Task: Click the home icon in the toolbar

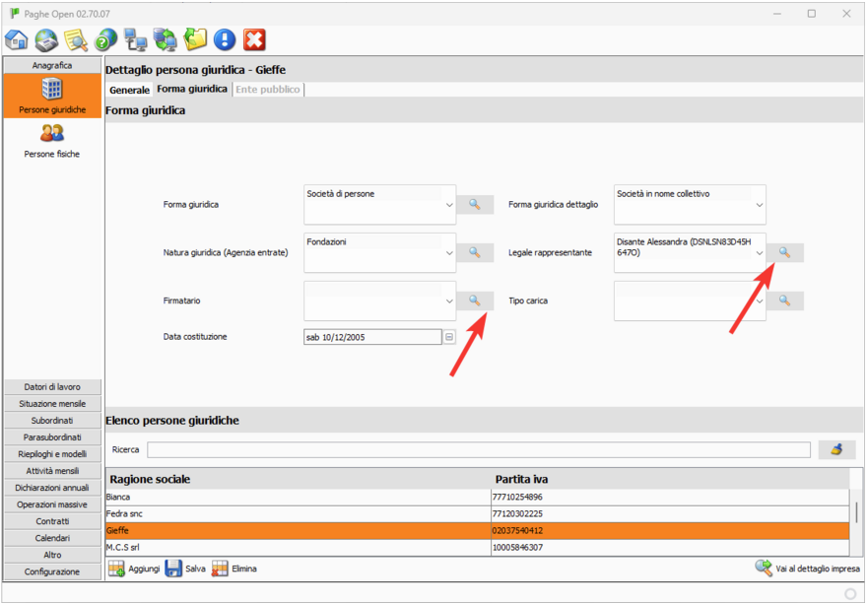Action: [x=16, y=39]
